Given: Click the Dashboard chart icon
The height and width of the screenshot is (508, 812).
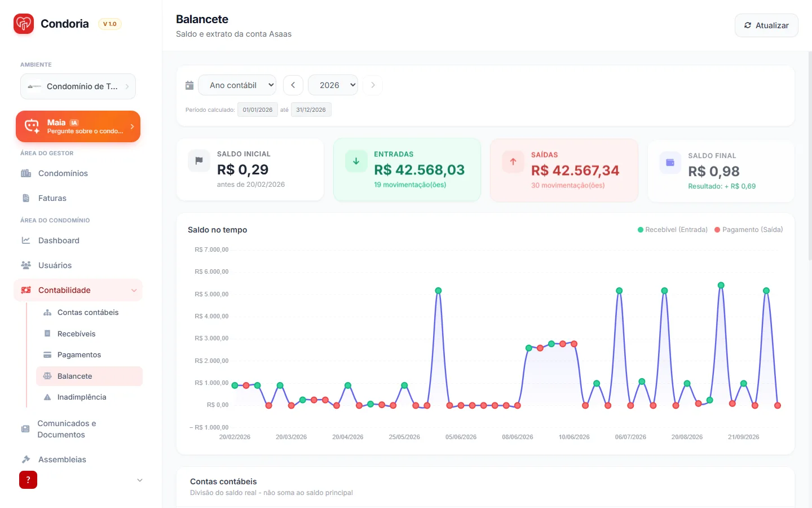Looking at the screenshot, I should 26,240.
